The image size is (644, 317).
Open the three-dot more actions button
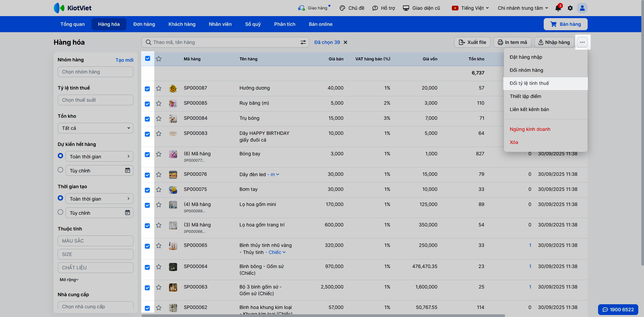582,42
